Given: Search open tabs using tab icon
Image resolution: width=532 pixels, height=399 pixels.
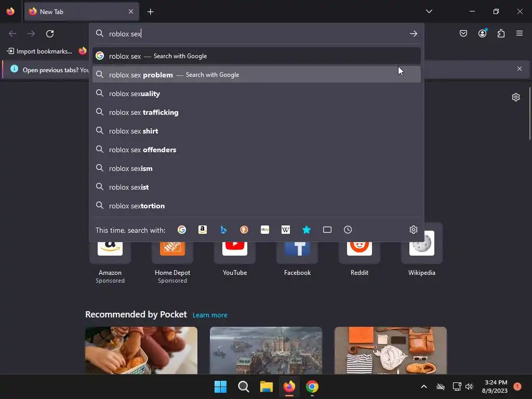Looking at the screenshot, I should (327, 230).
